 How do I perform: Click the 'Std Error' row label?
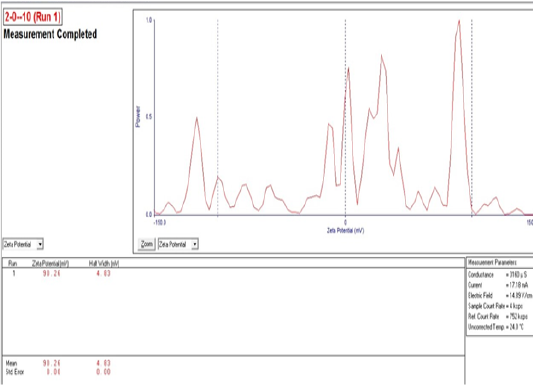(x=15, y=372)
